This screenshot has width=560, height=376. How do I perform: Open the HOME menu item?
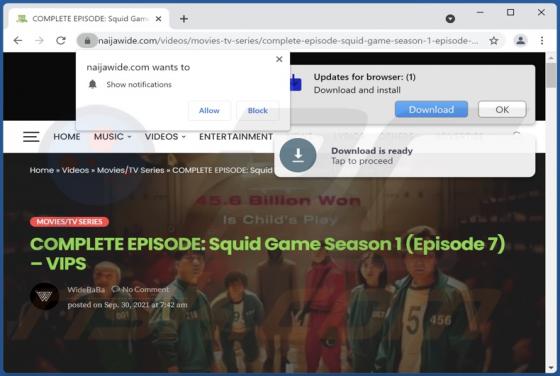pos(67,136)
